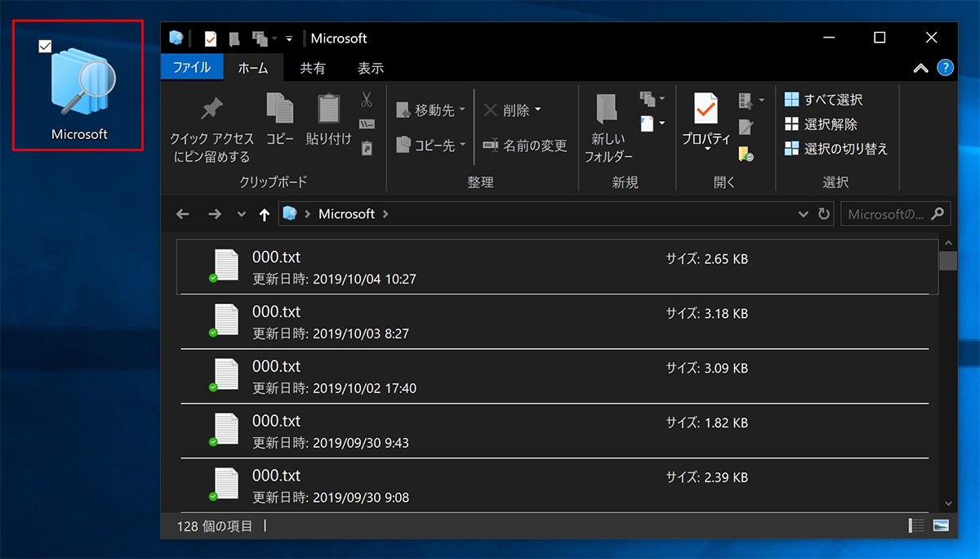
Task: Click the new folder icon in the title bar
Action: pyautogui.click(x=234, y=38)
